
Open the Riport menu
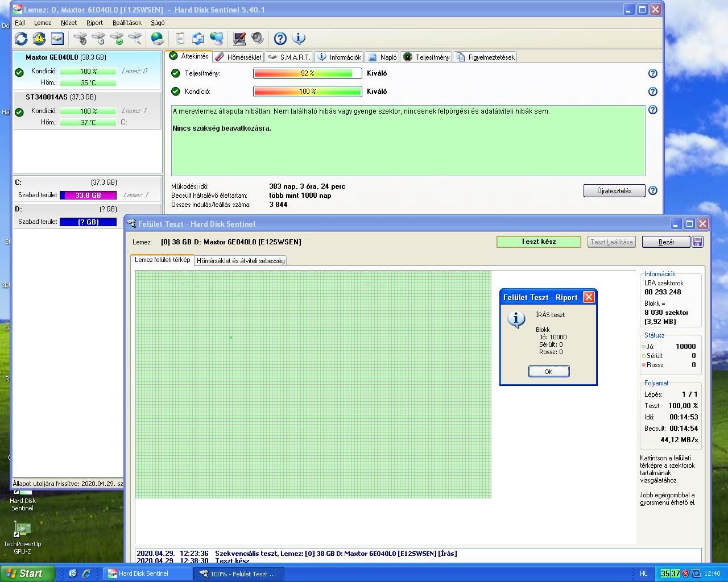pyautogui.click(x=95, y=23)
